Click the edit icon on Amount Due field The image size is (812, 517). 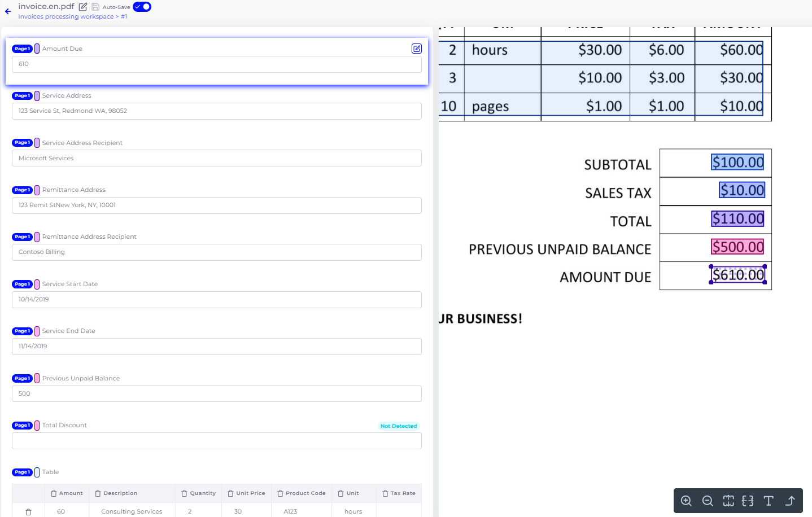click(x=416, y=49)
